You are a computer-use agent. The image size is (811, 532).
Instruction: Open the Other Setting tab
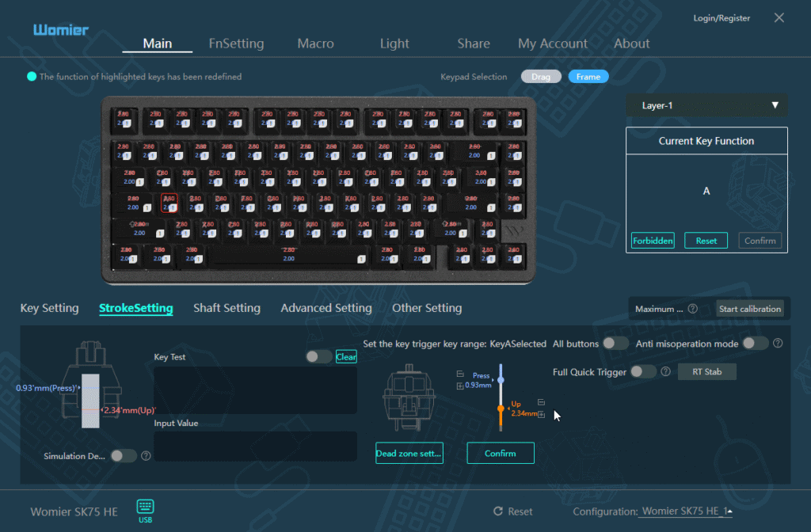tap(427, 308)
